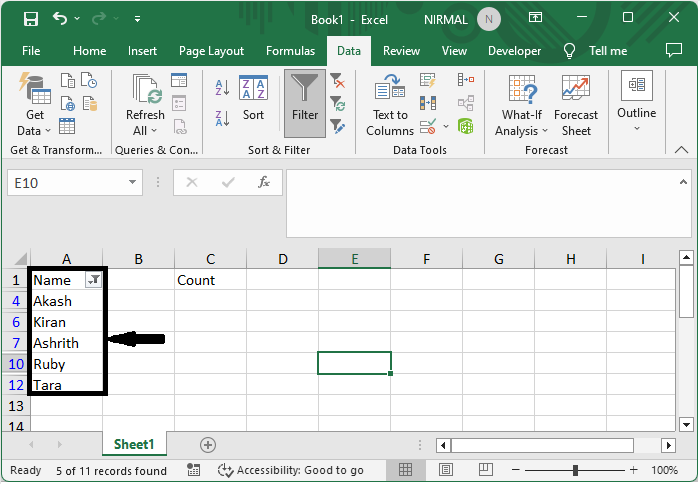Click the Edit Links icon
The height and width of the screenshot is (484, 700).
tap(180, 127)
